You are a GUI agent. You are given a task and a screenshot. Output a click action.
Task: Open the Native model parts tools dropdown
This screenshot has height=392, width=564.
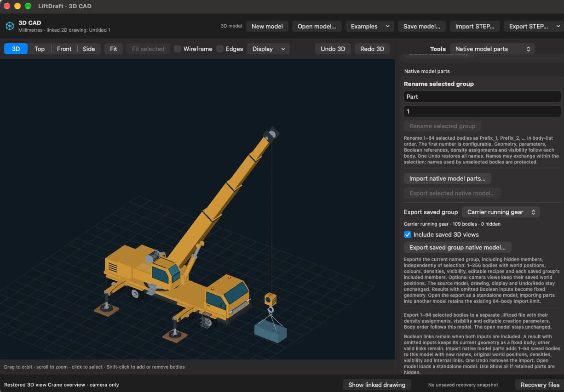pos(492,49)
